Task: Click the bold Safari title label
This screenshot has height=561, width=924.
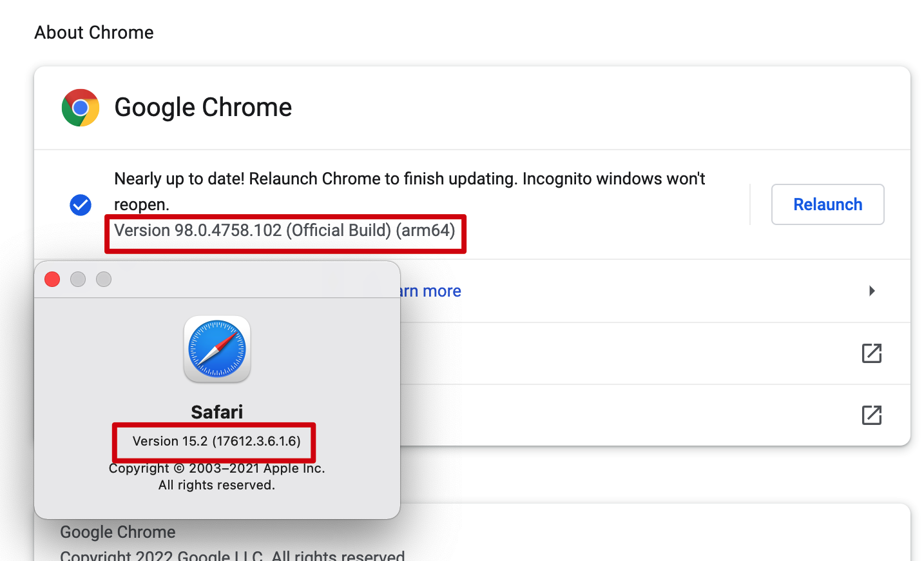Action: coord(217,412)
